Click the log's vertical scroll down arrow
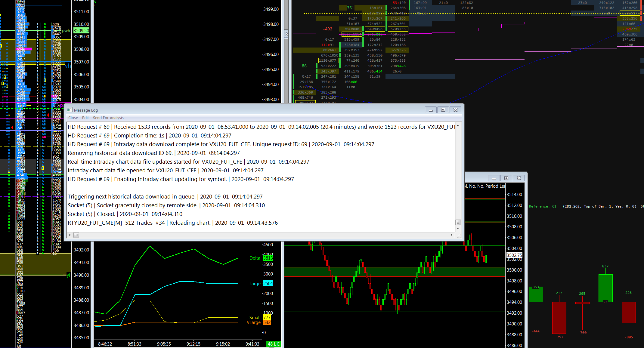644x348 pixels. point(458,229)
